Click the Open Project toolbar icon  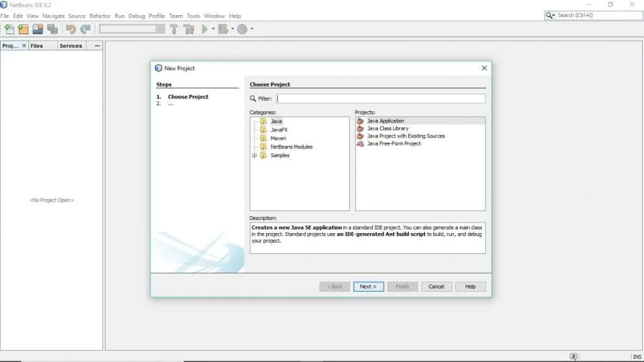tap(38, 29)
